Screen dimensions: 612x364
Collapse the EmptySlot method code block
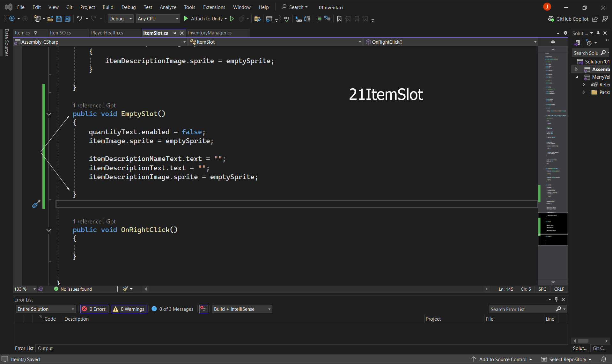click(x=49, y=114)
